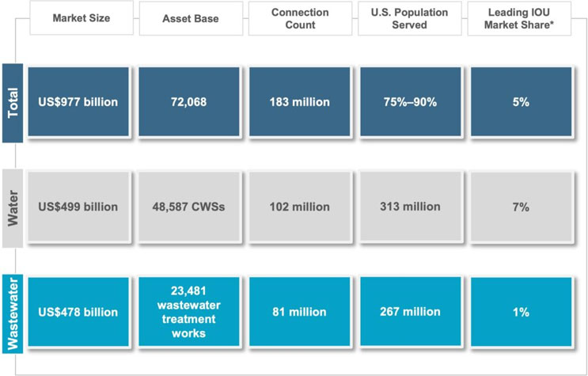588x376 pixels.
Task: Select the U.S. Population Served header
Action: click(409, 18)
